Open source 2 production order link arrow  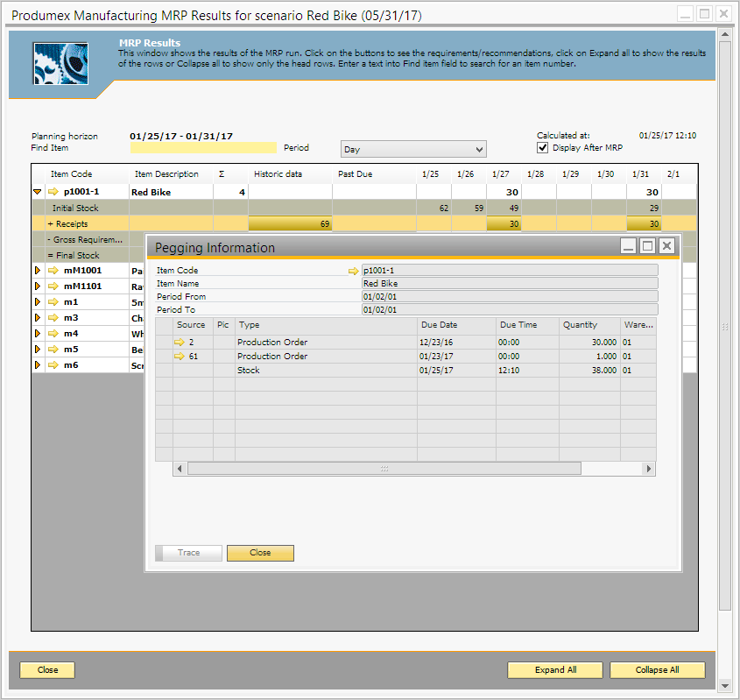pos(180,343)
